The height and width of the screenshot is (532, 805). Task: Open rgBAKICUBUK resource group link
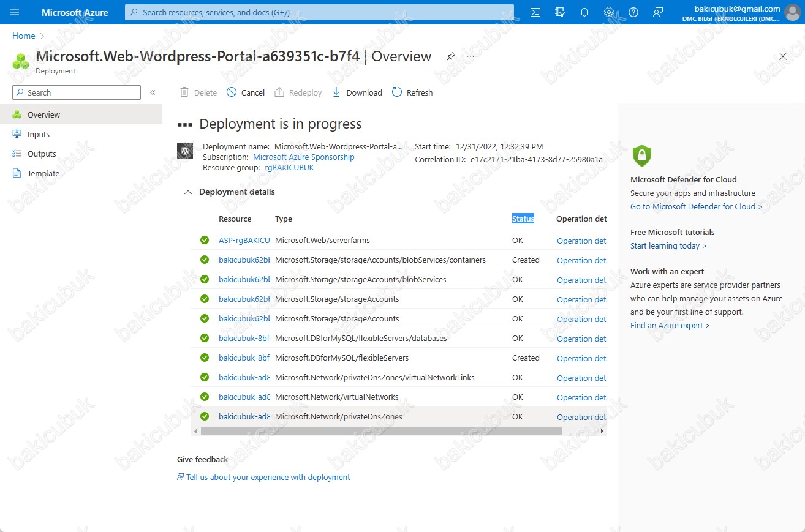point(289,168)
